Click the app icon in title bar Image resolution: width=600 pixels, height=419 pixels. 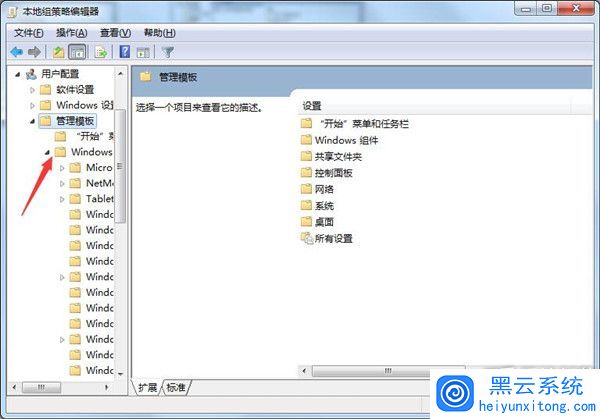[13, 12]
